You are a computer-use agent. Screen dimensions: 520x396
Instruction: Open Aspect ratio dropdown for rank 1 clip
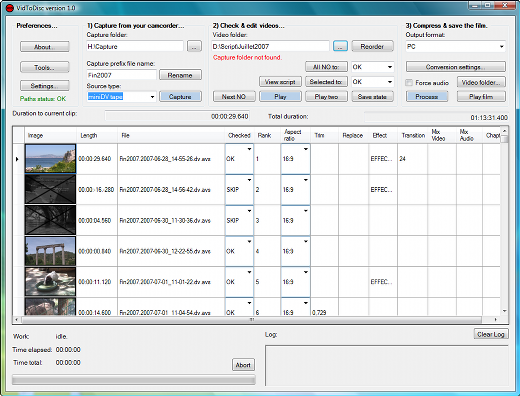click(306, 149)
